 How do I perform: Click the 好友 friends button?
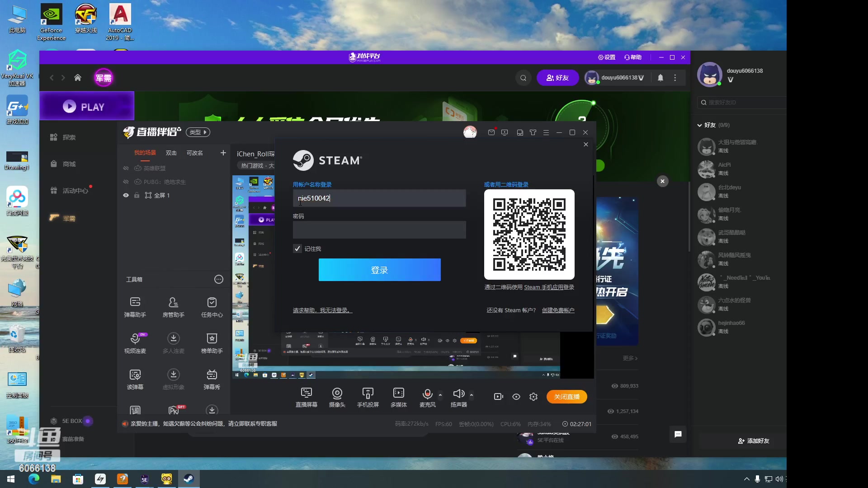(557, 78)
